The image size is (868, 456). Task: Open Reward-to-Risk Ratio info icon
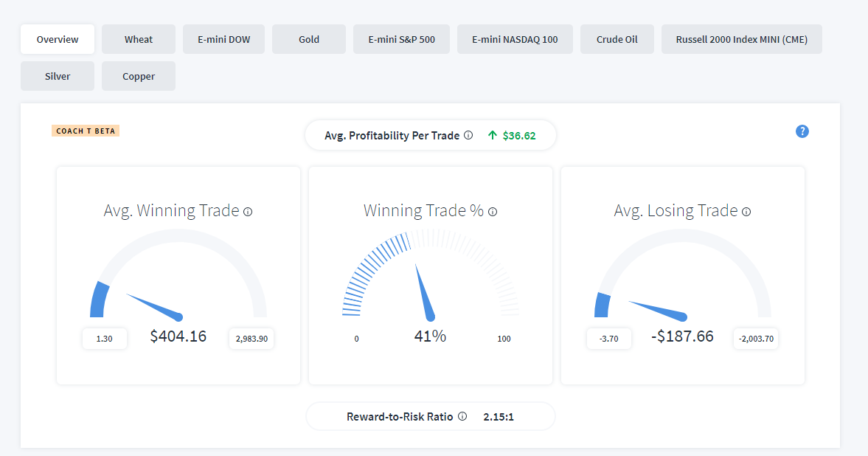click(462, 416)
